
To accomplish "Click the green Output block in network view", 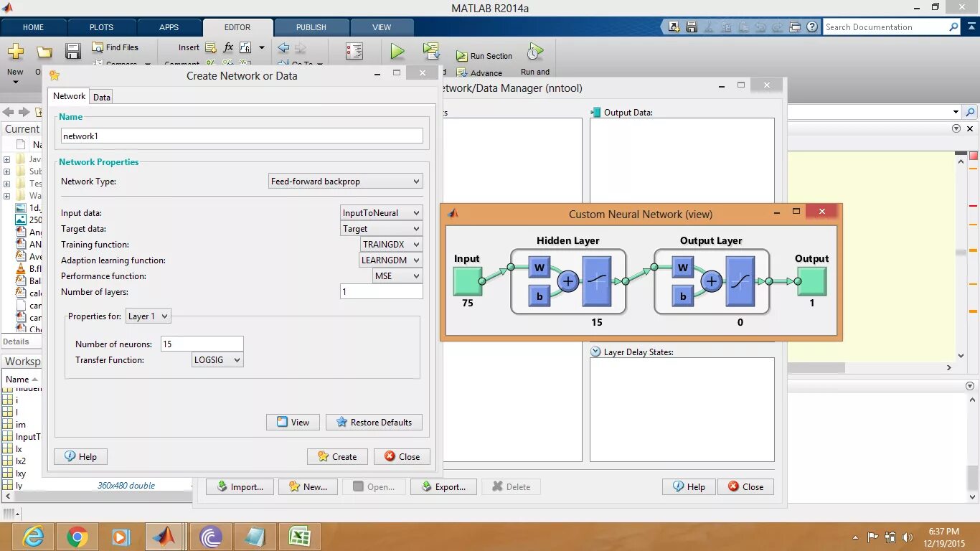I will pyautogui.click(x=812, y=281).
